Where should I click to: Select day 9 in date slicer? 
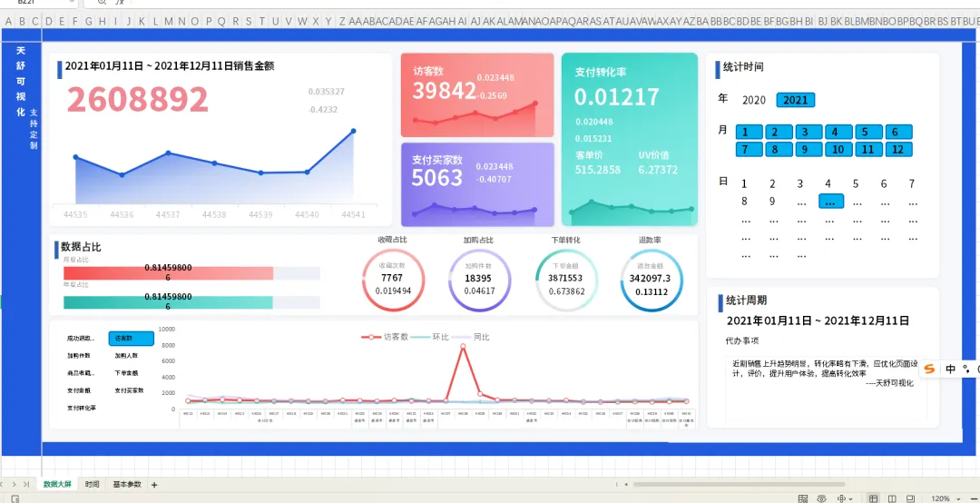tap(772, 202)
